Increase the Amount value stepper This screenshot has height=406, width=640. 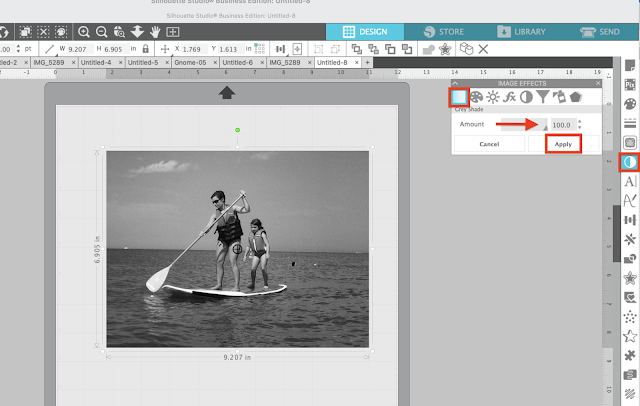pyautogui.click(x=580, y=122)
